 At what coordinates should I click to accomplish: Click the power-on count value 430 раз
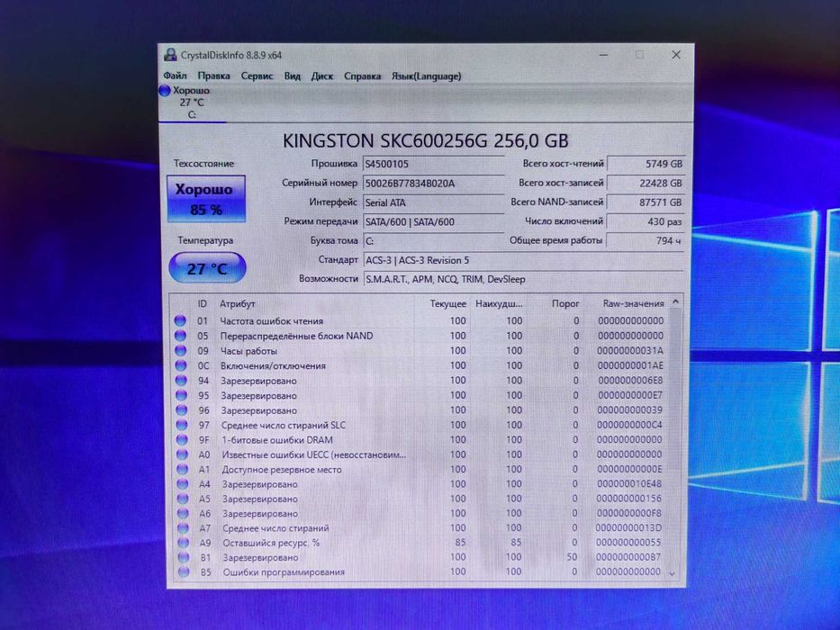[x=646, y=221]
